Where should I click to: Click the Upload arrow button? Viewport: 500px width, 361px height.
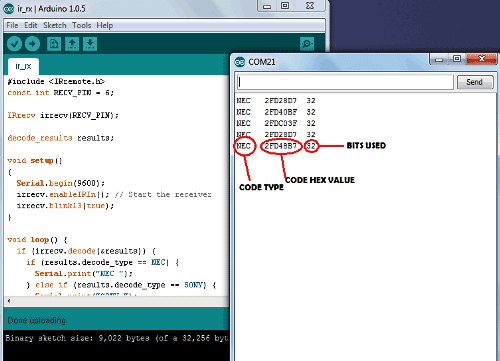pos(32,44)
